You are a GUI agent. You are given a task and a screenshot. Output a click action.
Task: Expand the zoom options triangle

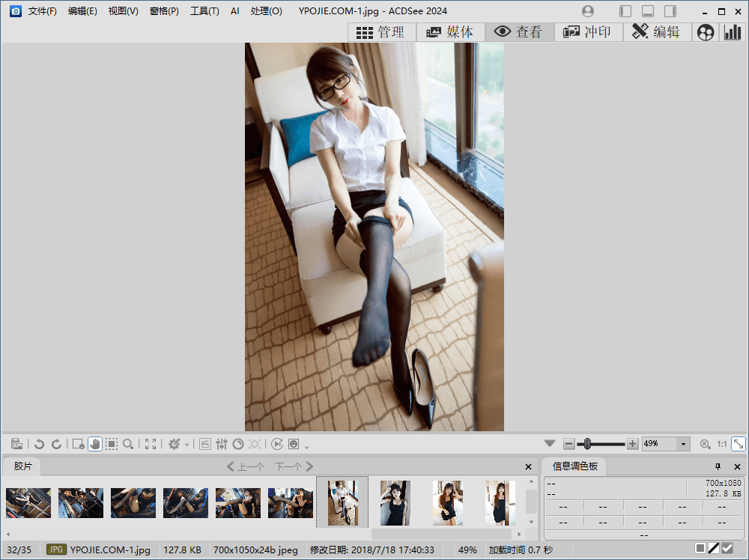[550, 443]
